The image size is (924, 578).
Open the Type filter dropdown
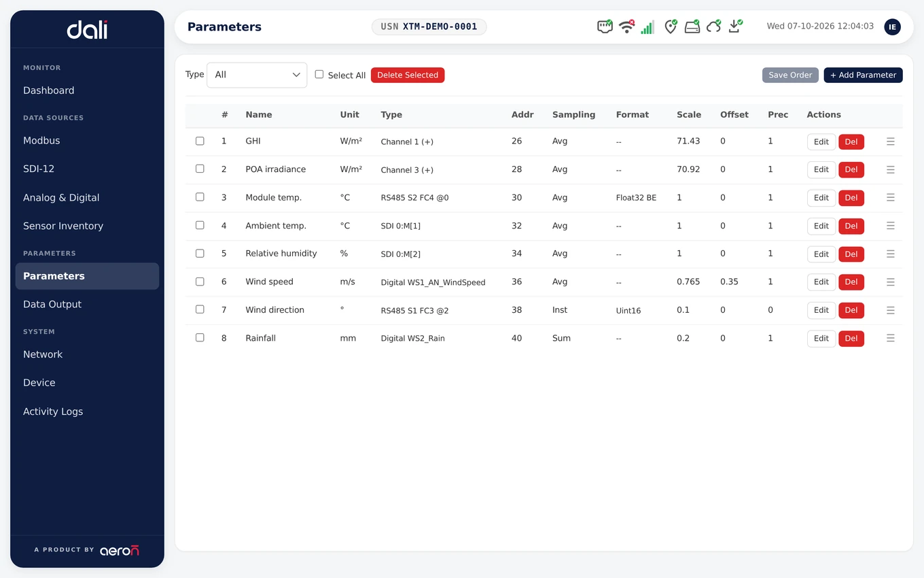tap(257, 75)
